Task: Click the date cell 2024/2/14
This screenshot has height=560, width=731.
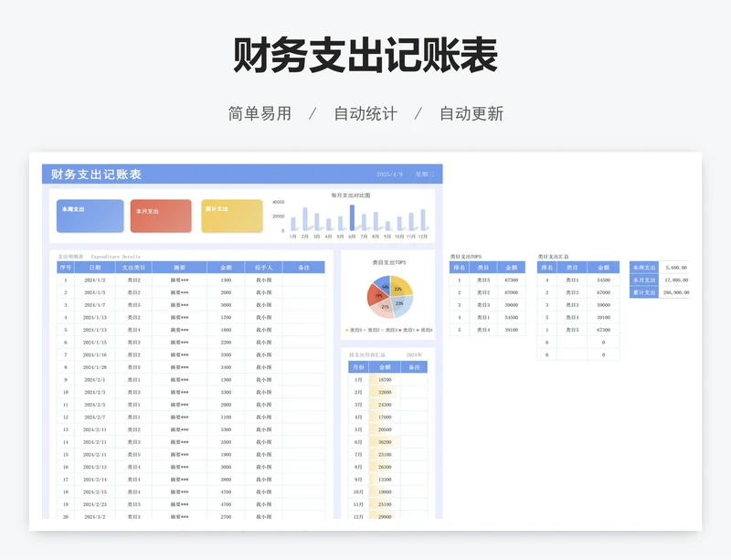Action: tap(95, 480)
